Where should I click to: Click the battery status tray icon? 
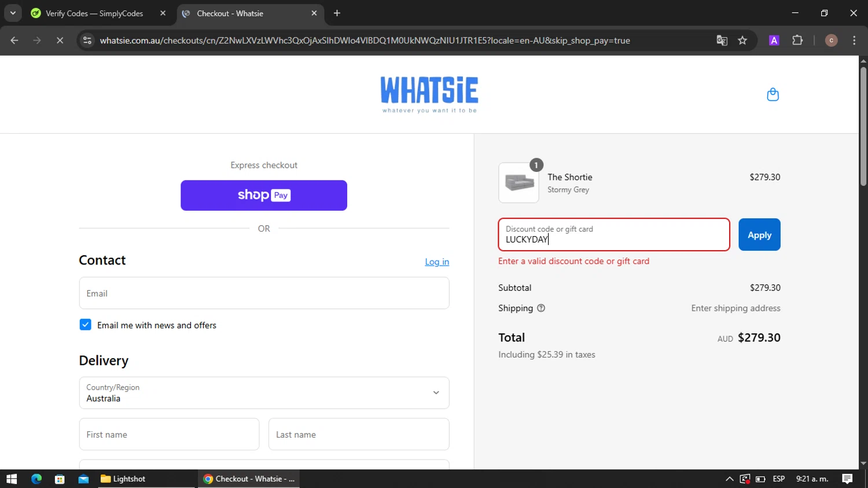coord(760,479)
